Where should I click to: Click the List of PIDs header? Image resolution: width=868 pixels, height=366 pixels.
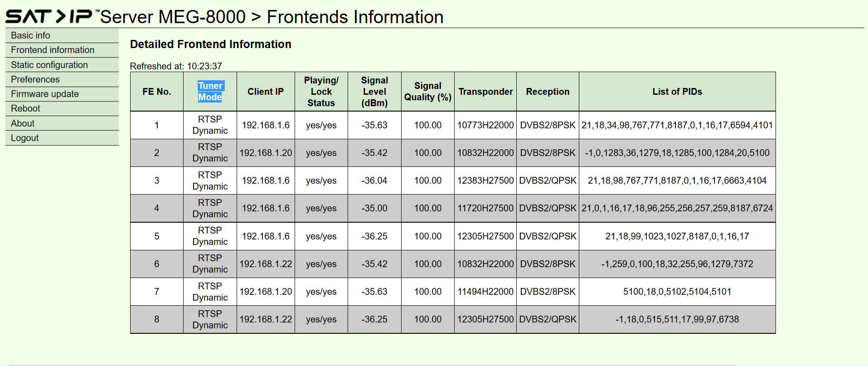[x=677, y=92]
